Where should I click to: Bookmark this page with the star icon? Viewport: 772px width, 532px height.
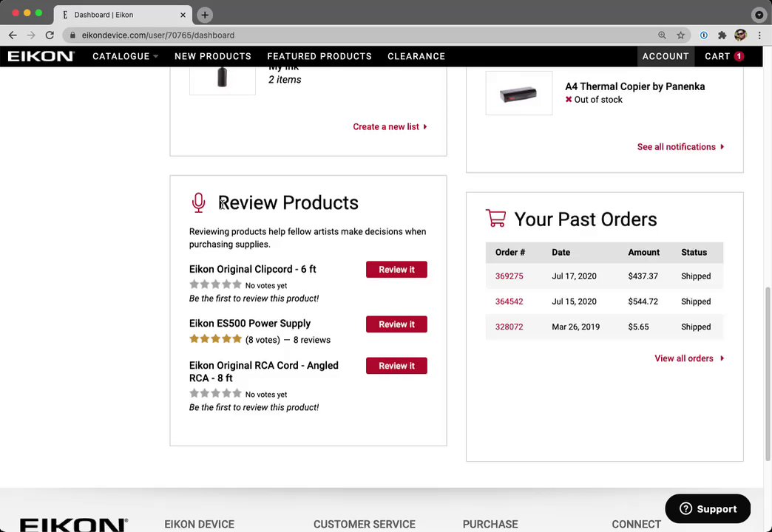coord(680,35)
